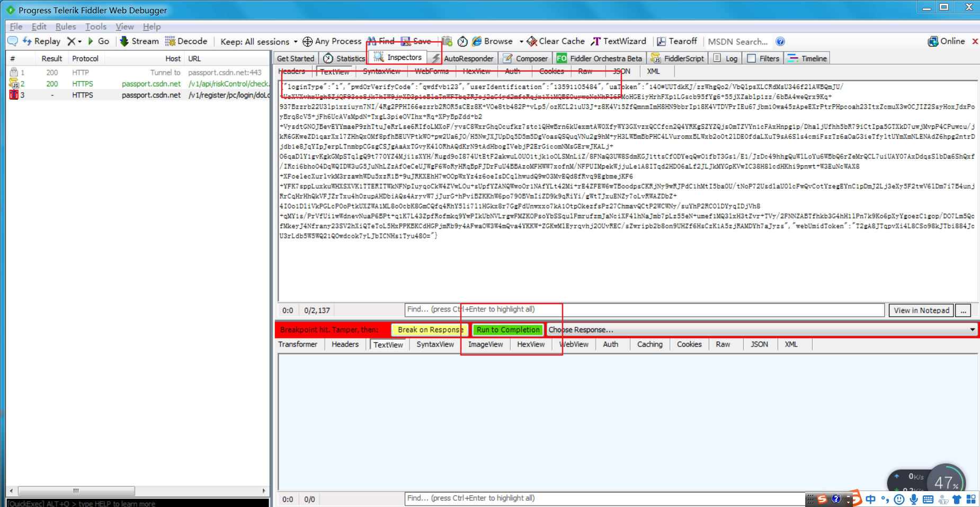
Task: Tearoff the inspectors panel
Action: [677, 41]
